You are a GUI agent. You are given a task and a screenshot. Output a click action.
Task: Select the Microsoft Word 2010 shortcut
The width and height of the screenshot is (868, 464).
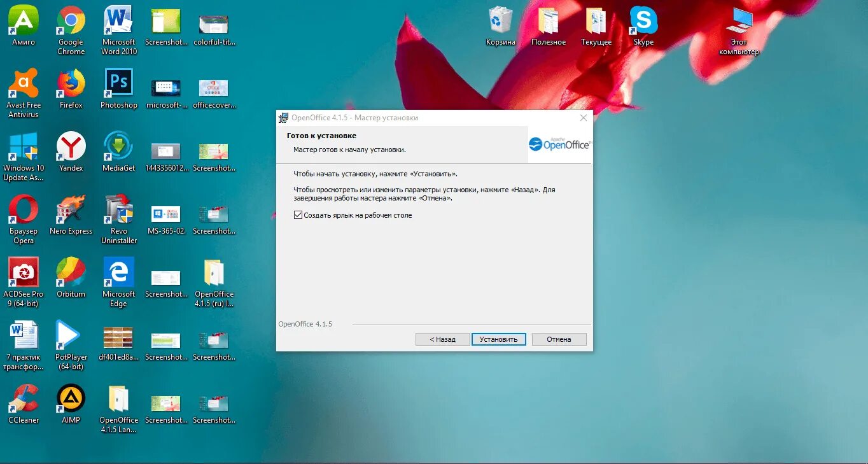pyautogui.click(x=119, y=31)
